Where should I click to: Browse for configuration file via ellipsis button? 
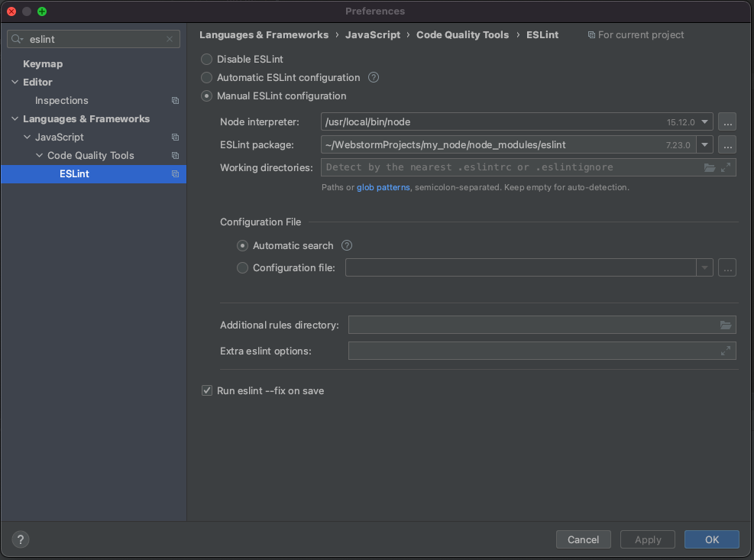[x=727, y=267]
